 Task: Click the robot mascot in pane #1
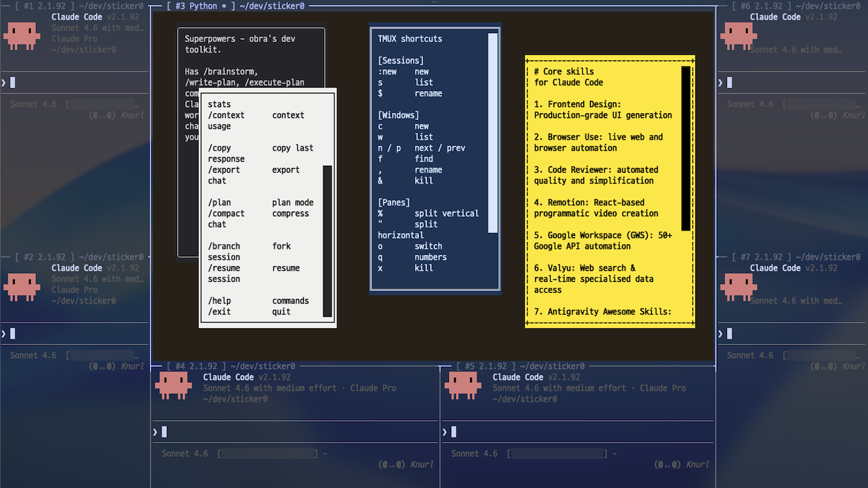pos(22,35)
